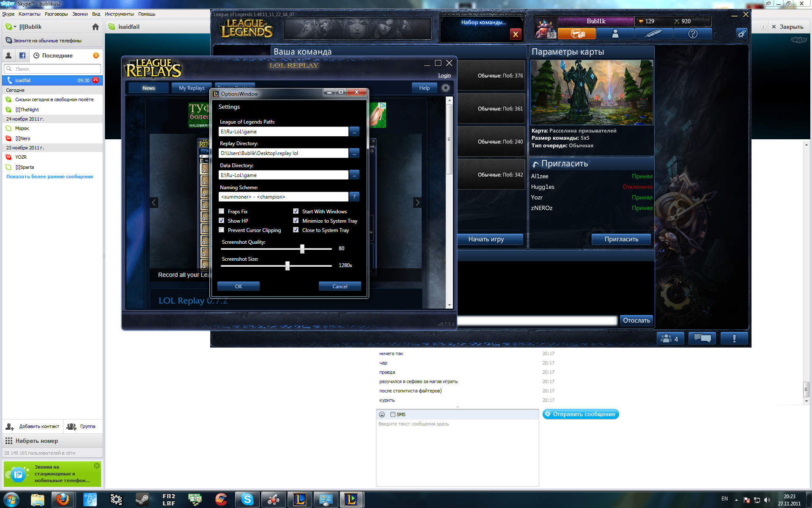Viewport: 812px width, 508px height.
Task: Open Skype from the taskbar
Action: click(x=247, y=500)
